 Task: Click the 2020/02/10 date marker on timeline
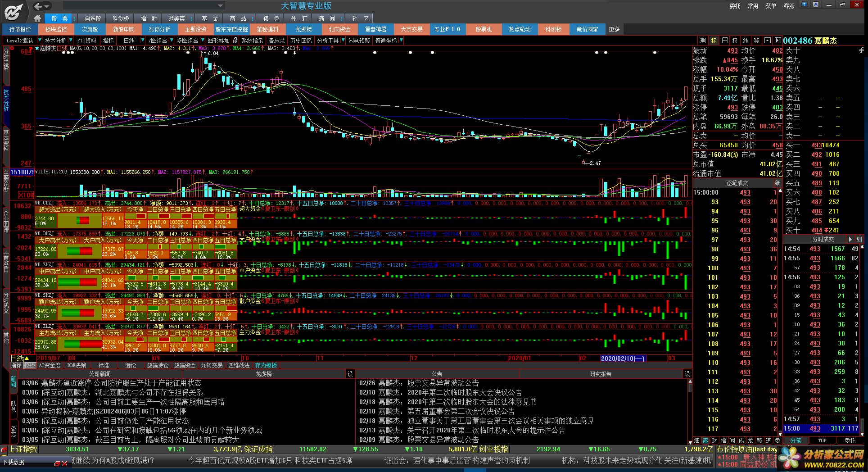pos(623,359)
